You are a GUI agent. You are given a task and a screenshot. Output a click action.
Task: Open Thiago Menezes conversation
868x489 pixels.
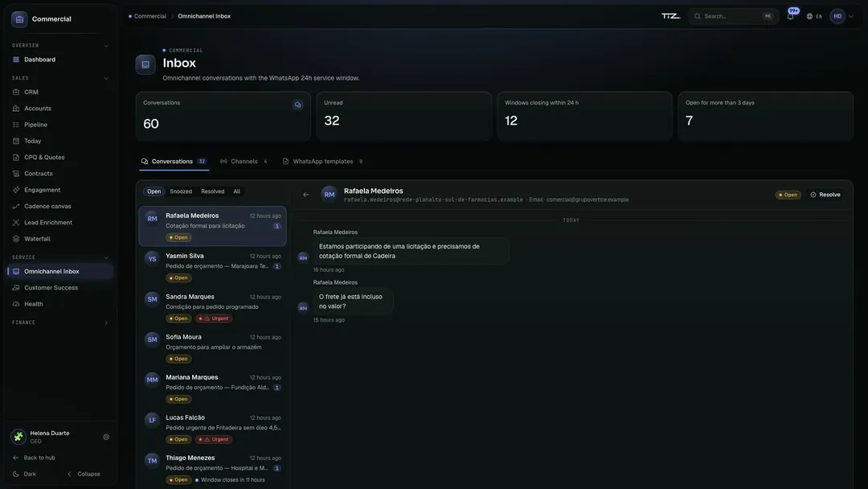[212, 469]
